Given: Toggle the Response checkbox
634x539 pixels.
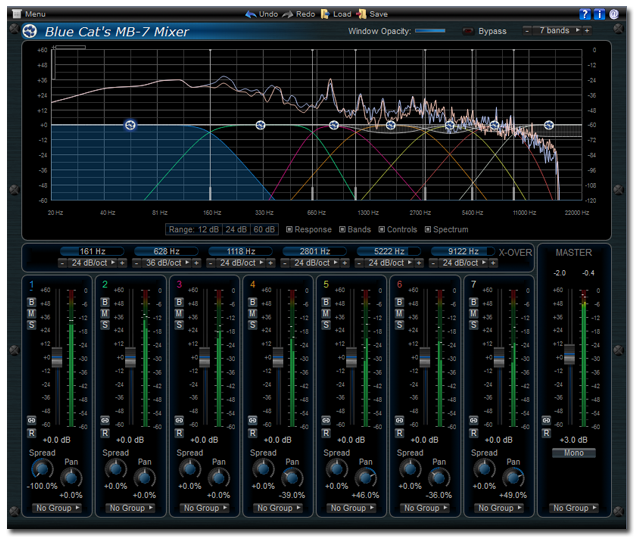Looking at the screenshot, I should pos(289,230).
